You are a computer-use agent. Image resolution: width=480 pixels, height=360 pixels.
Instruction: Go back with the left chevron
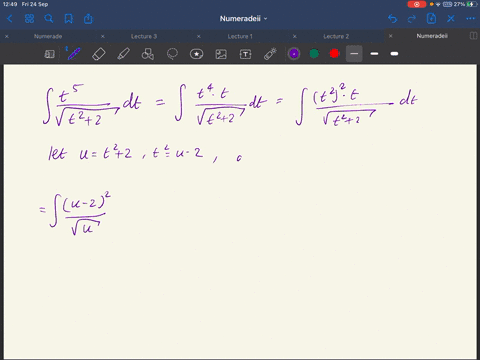(x=10, y=19)
